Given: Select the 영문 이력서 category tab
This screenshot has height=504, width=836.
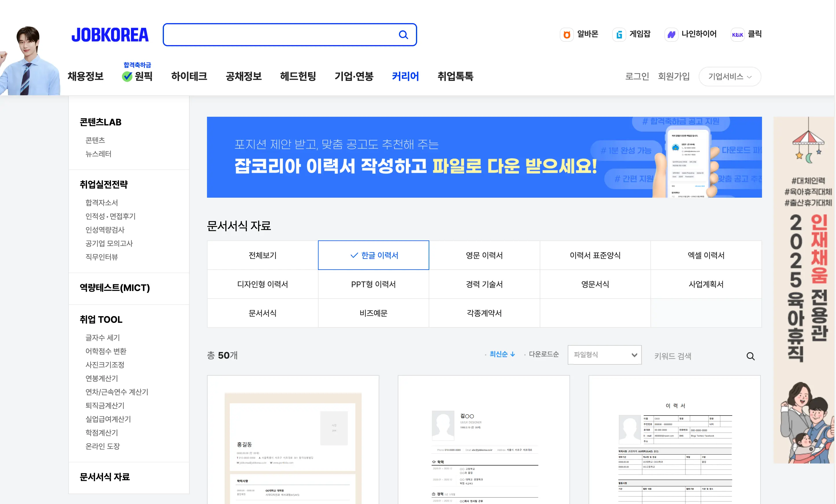Looking at the screenshot, I should point(484,255).
